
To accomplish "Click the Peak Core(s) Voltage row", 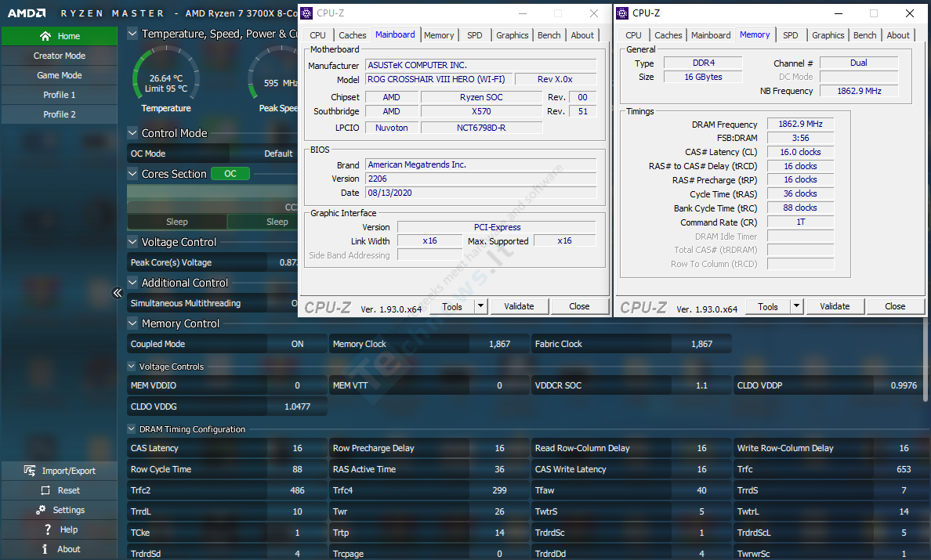I will tap(212, 262).
